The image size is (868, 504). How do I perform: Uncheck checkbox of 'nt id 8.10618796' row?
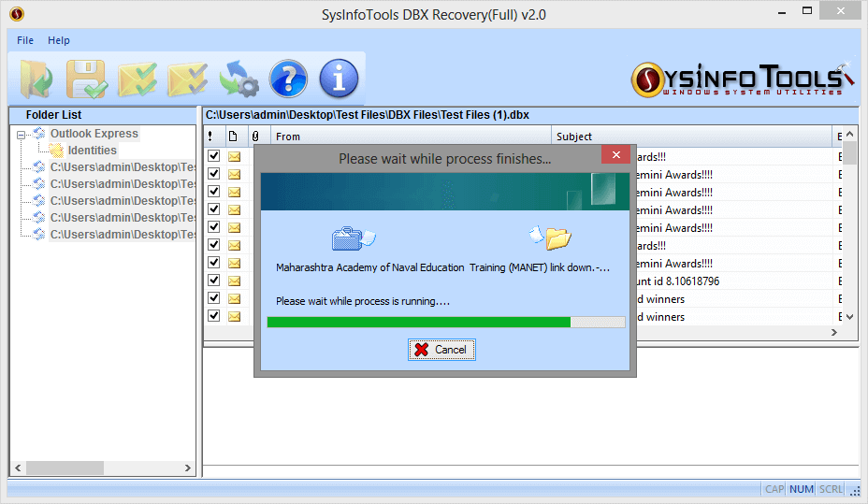pyautogui.click(x=213, y=280)
